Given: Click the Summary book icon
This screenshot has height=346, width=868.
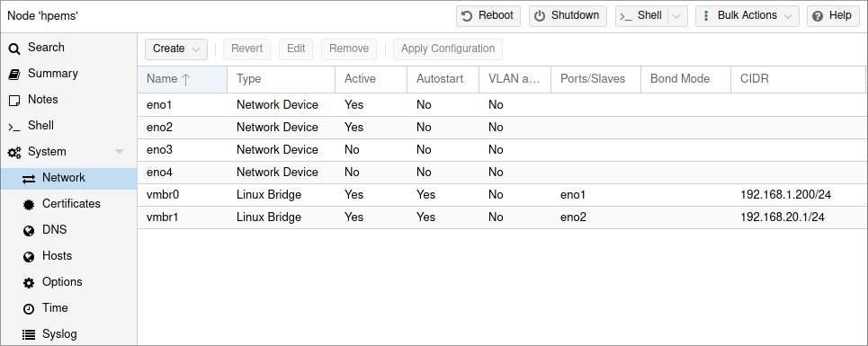Looking at the screenshot, I should (13, 74).
